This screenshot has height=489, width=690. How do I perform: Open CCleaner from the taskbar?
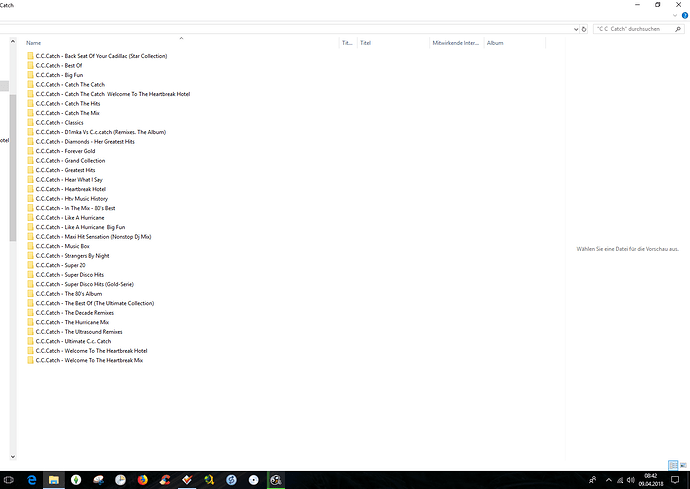[165, 480]
